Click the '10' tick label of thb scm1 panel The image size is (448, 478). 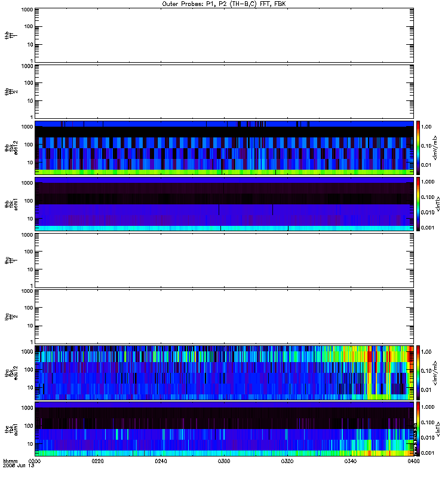pos(30,219)
